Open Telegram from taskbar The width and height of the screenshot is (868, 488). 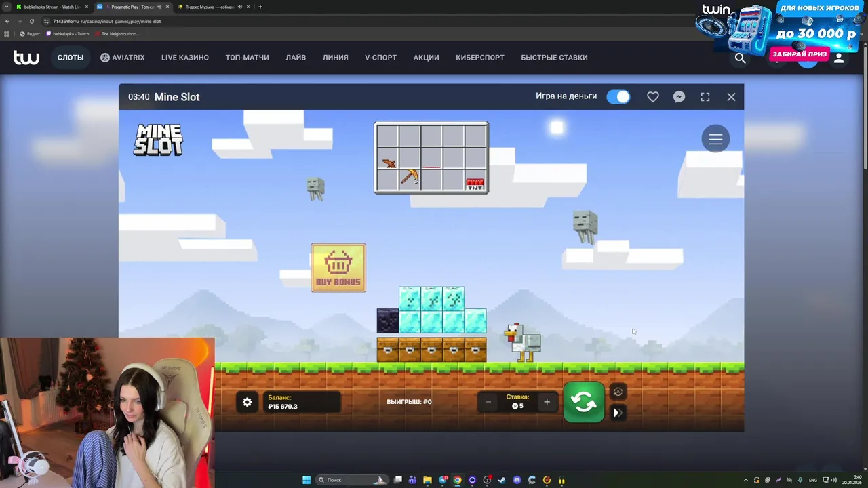click(443, 480)
